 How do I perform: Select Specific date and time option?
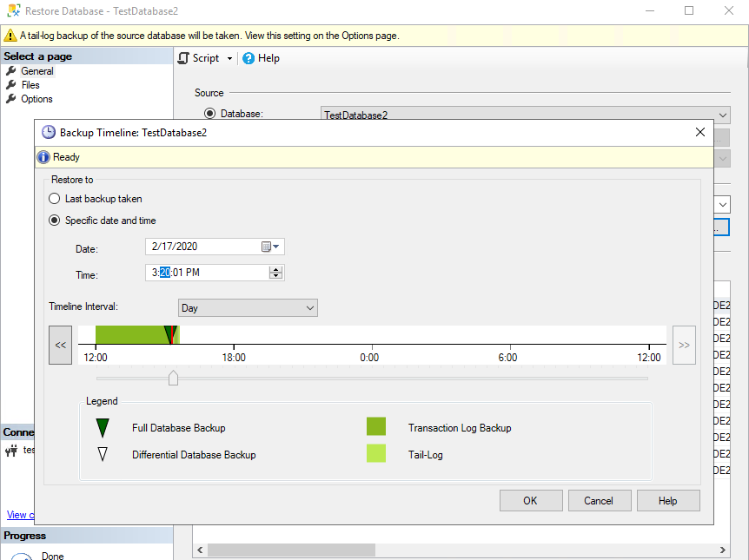pos(55,221)
